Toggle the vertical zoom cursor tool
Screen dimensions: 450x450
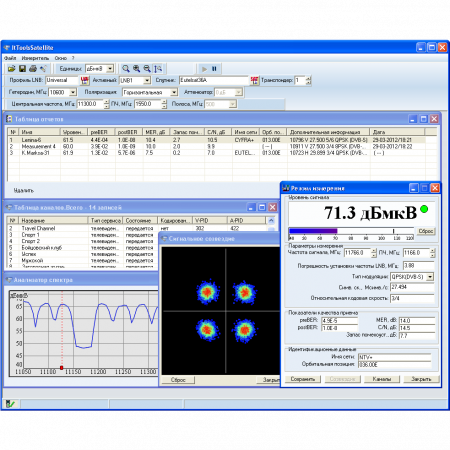click(158, 69)
